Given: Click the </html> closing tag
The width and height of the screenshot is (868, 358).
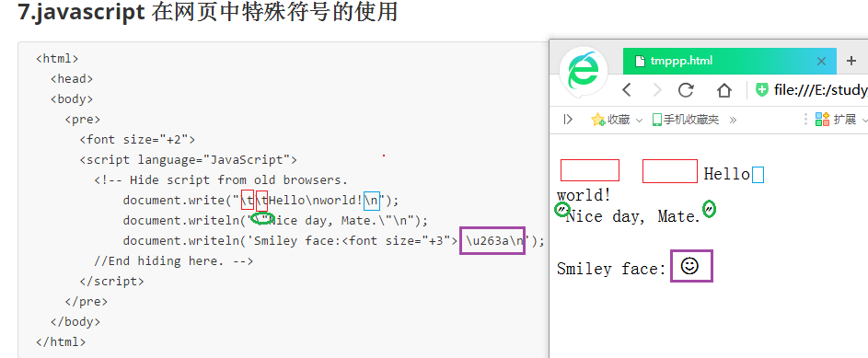Looking at the screenshot, I should [61, 342].
